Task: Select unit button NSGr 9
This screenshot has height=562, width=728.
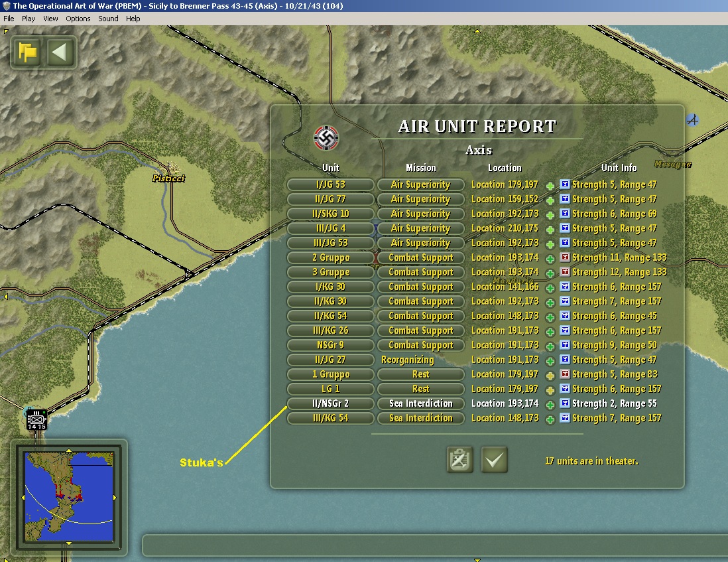Action: coord(331,345)
